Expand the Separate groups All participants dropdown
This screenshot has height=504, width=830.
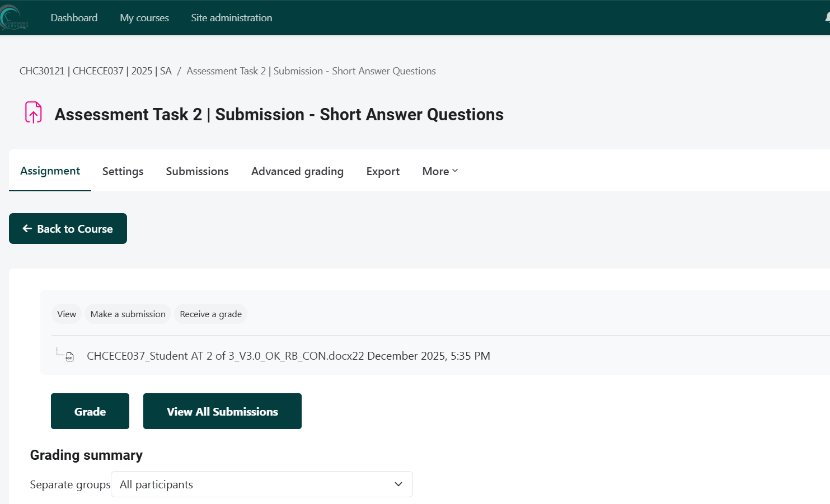(261, 484)
